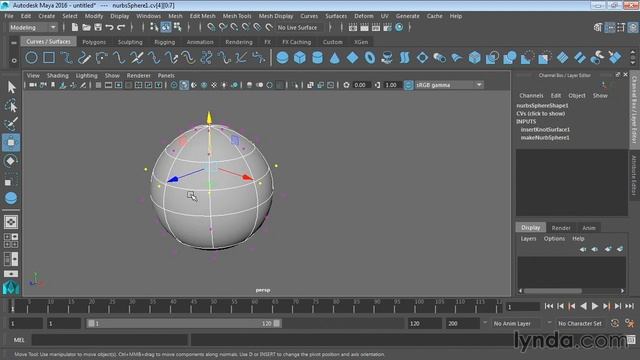
Task: Select the NURBS circle shelf icon
Action: tap(31, 58)
